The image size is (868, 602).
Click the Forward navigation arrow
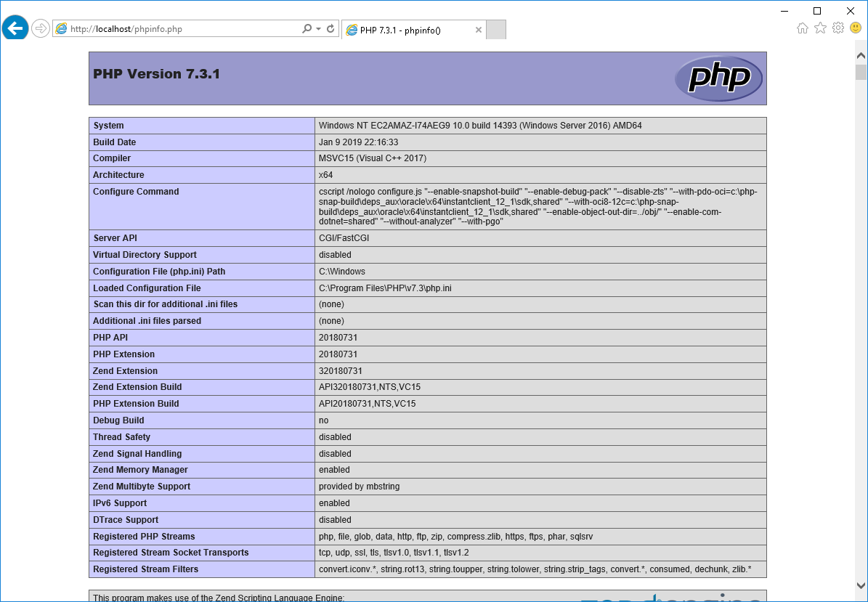(x=41, y=28)
